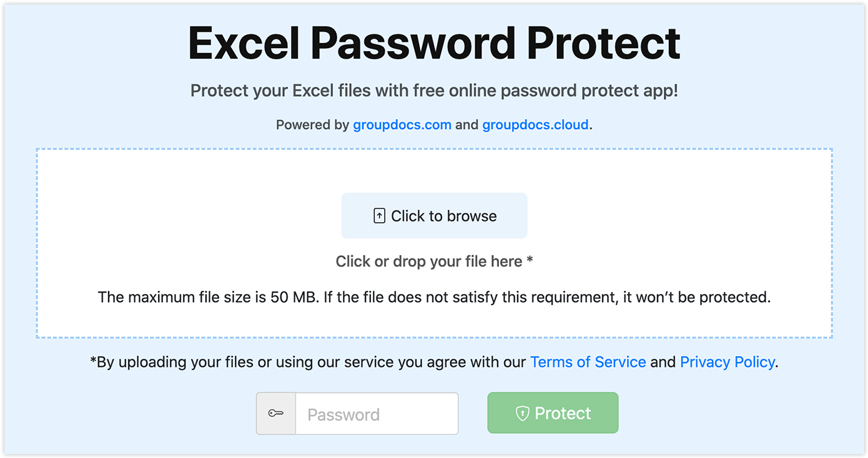Select the Excel Password Protect heading

434,42
